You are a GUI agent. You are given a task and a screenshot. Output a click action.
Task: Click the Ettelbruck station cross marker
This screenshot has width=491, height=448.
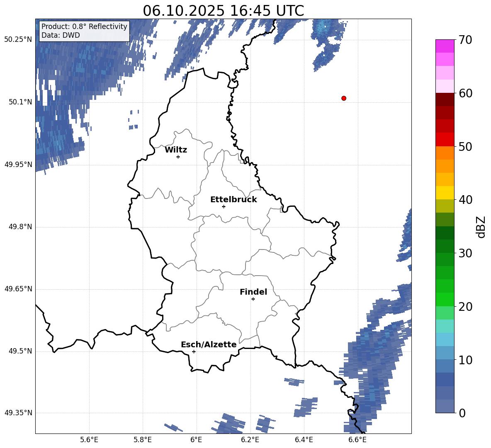[224, 206]
